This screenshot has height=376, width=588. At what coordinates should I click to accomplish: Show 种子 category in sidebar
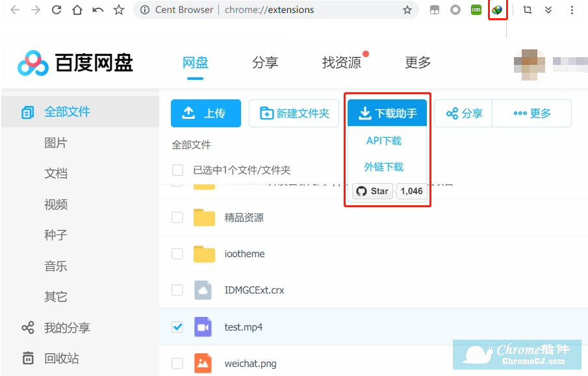(56, 235)
